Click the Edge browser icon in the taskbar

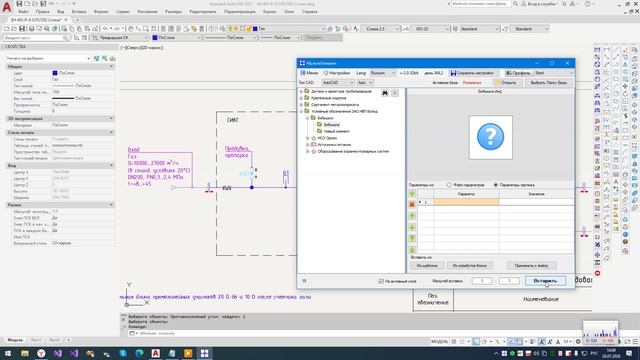[x=139, y=353]
